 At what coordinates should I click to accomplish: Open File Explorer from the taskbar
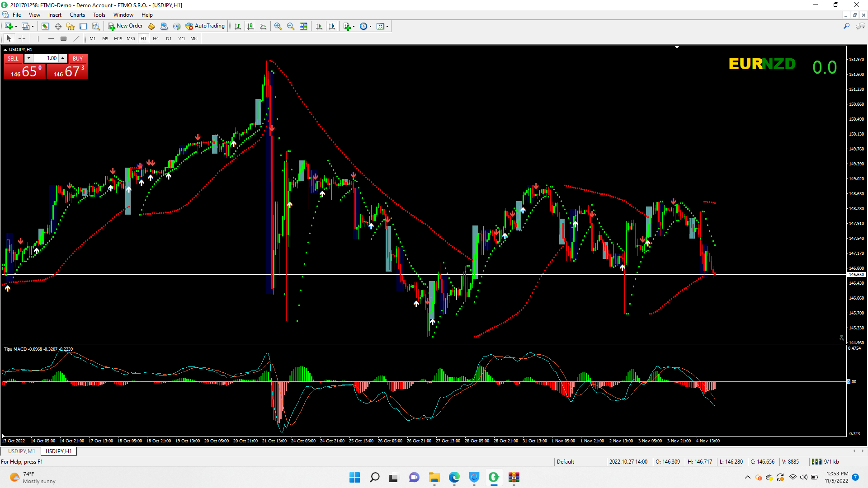(x=434, y=477)
